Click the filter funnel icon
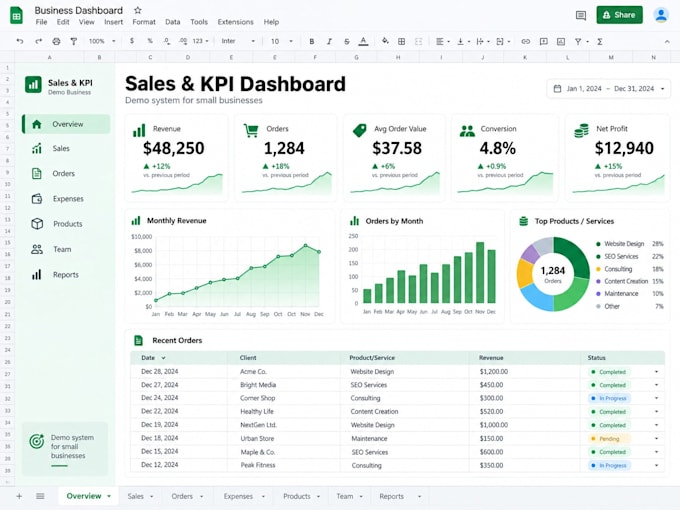 pyautogui.click(x=578, y=41)
